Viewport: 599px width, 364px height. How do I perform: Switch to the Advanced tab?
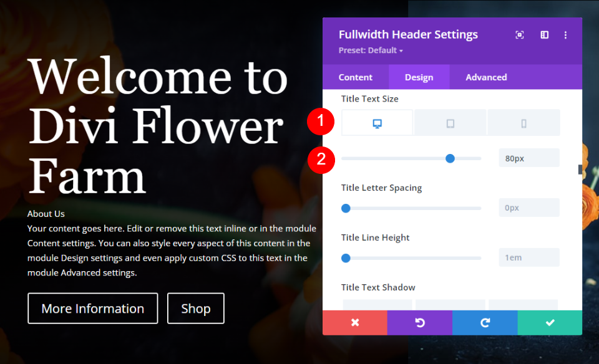click(486, 77)
